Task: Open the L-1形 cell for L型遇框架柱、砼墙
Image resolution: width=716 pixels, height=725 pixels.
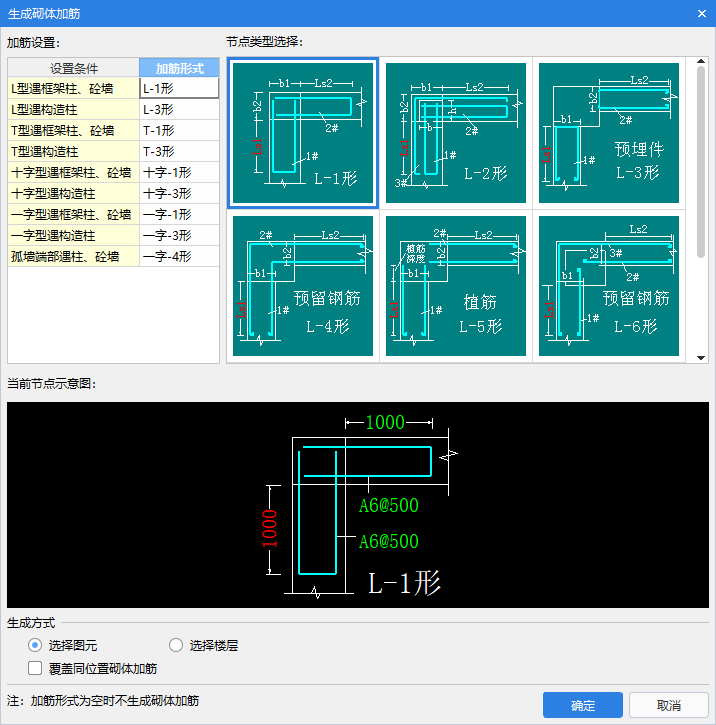Action: (179, 88)
